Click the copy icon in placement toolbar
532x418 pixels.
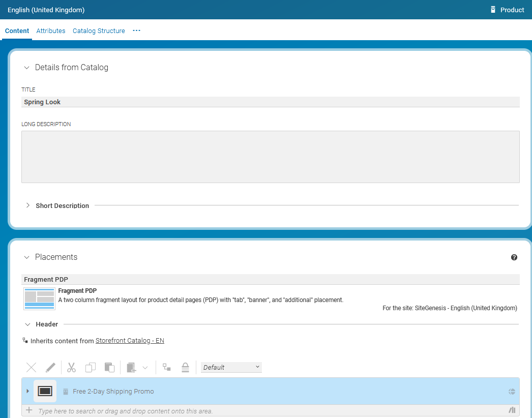coord(91,367)
